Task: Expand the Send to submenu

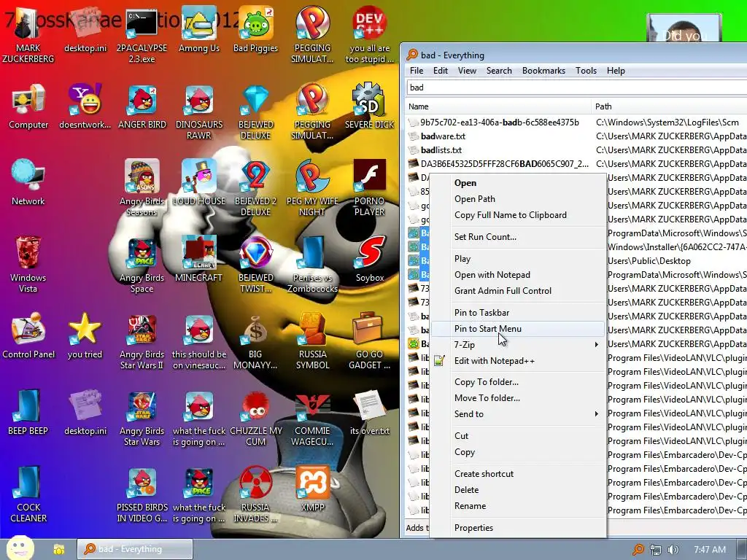Action: tap(518, 414)
